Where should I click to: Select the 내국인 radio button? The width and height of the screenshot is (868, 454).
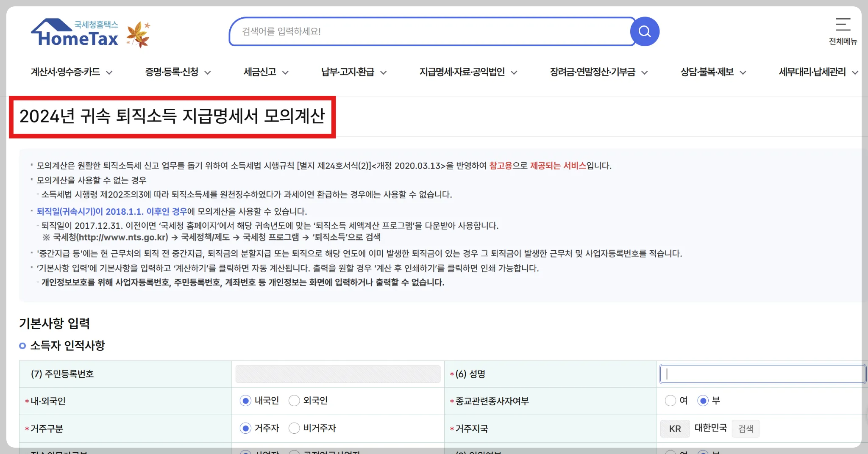(245, 401)
